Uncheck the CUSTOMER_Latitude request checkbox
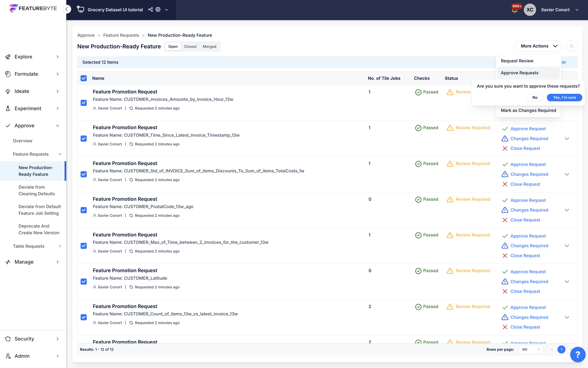The width and height of the screenshot is (588, 368). click(x=84, y=282)
